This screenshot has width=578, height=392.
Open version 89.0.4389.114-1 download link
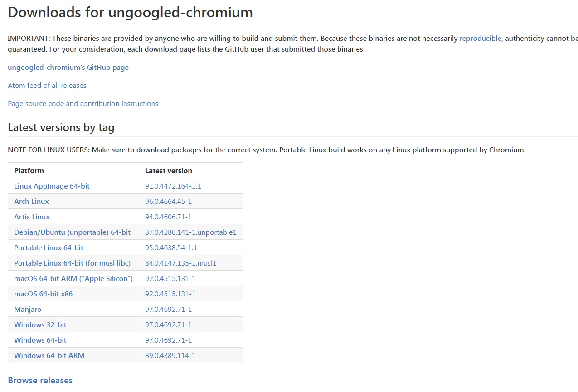(170, 356)
